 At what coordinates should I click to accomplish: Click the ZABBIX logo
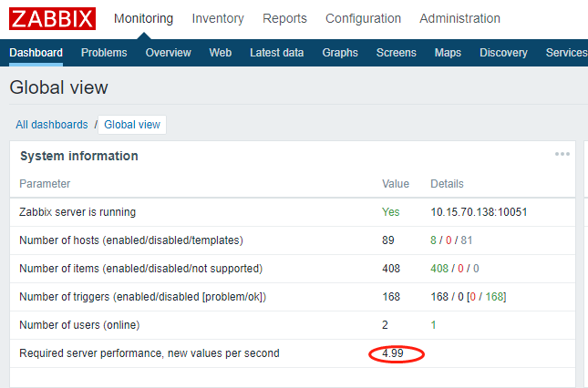52,19
